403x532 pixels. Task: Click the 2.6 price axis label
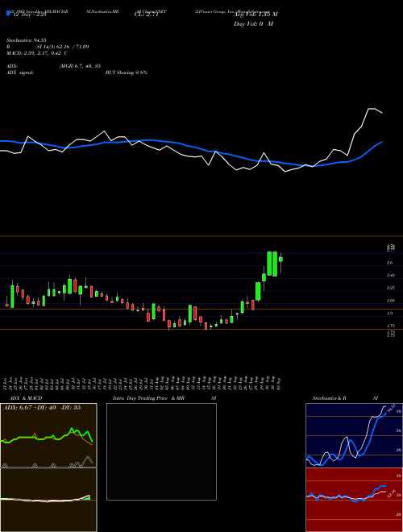390,263
